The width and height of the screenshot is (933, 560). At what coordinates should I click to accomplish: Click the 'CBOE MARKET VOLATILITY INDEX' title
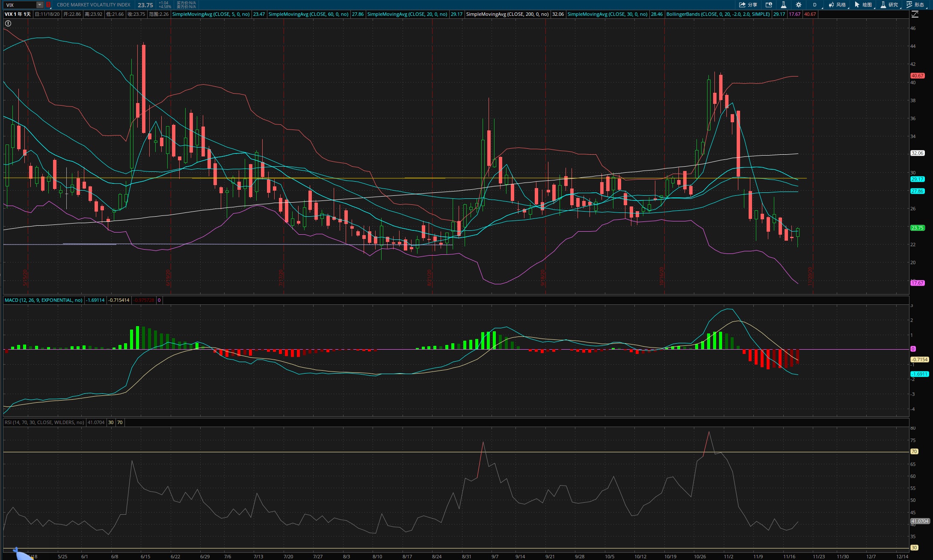(x=94, y=5)
